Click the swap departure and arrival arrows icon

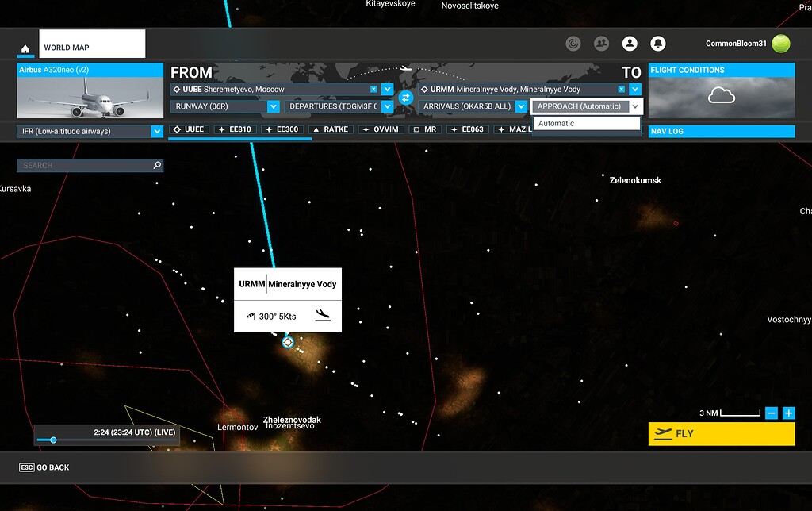[407, 98]
